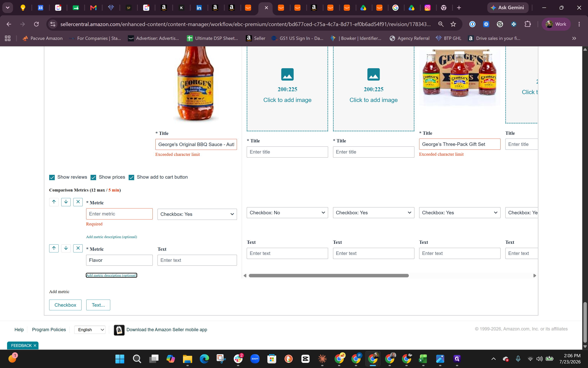
Task: Open the bookmarks apps grid icon
Action: [x=8, y=38]
